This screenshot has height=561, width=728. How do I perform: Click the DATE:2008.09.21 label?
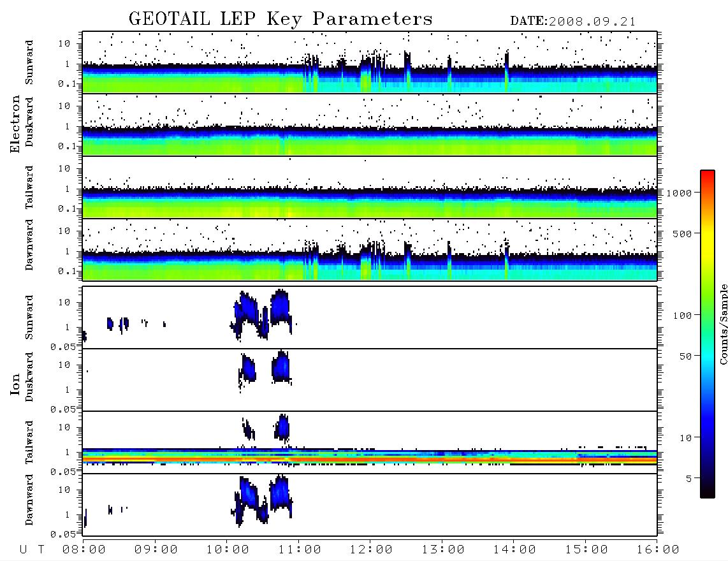point(573,22)
